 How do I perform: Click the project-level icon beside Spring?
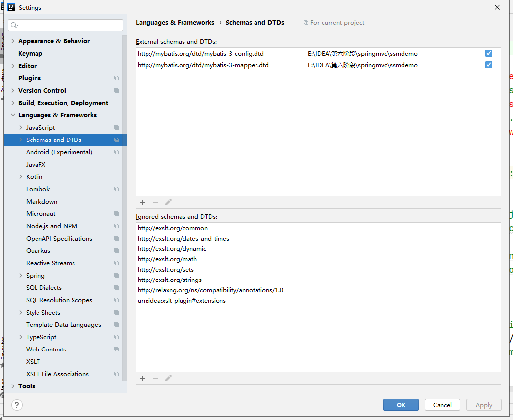(x=116, y=276)
